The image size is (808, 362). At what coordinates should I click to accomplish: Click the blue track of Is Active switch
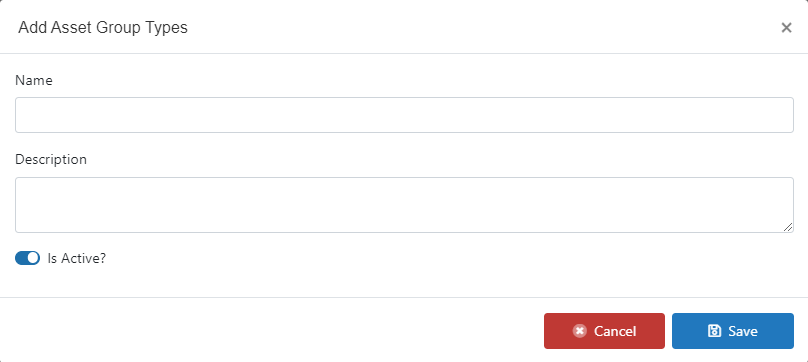21,258
